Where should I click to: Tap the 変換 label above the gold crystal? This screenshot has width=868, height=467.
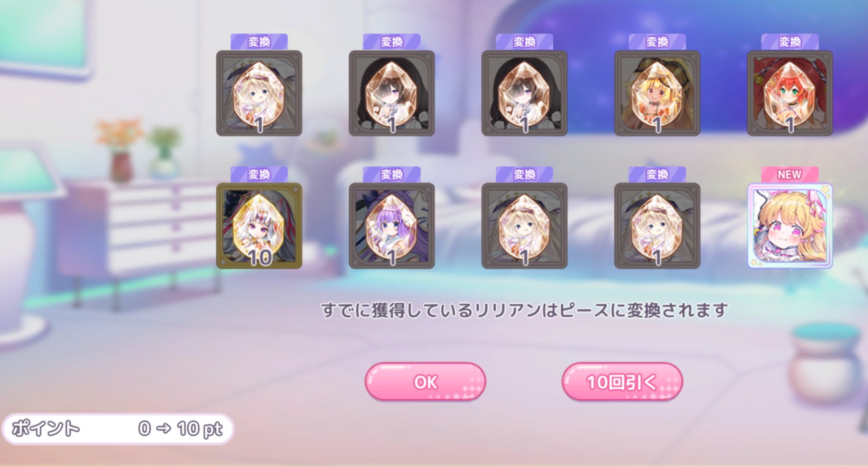(x=259, y=174)
